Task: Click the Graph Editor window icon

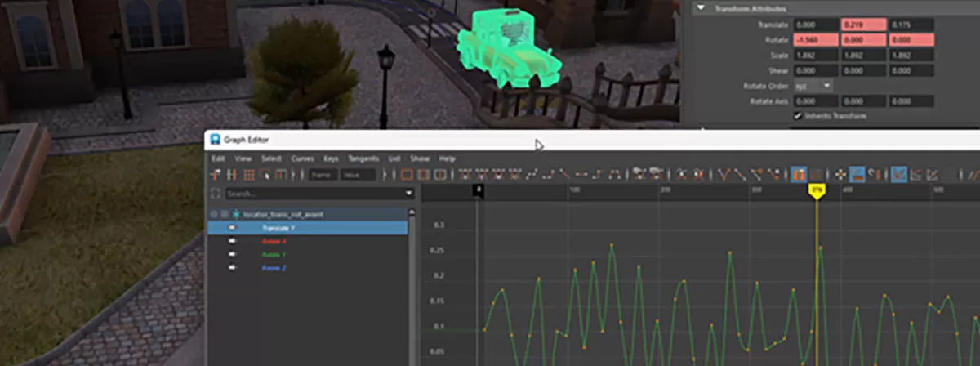Action: [x=215, y=140]
